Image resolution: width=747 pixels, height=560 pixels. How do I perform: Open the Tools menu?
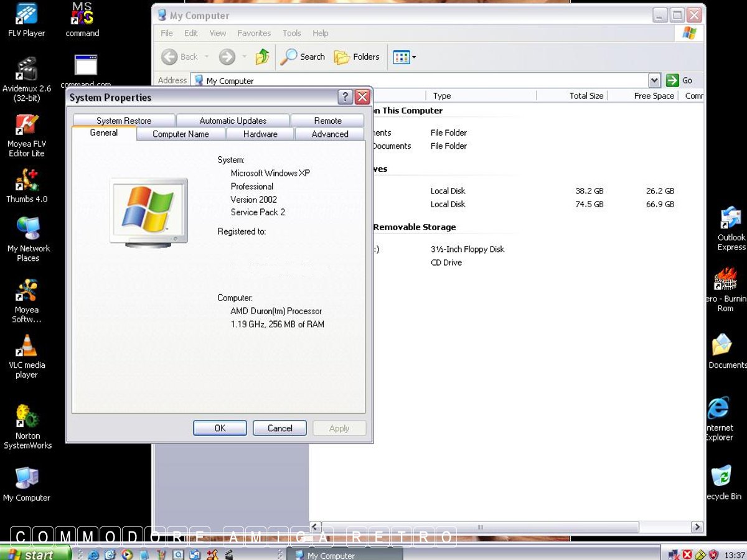click(291, 33)
